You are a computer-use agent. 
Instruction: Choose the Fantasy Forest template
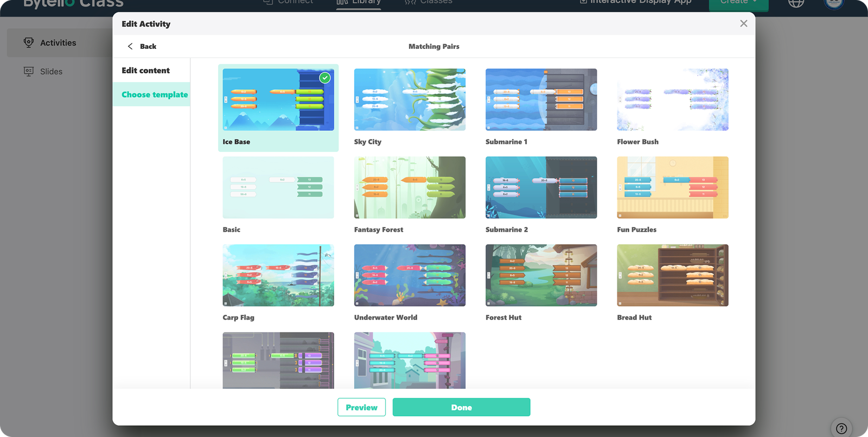pyautogui.click(x=410, y=188)
